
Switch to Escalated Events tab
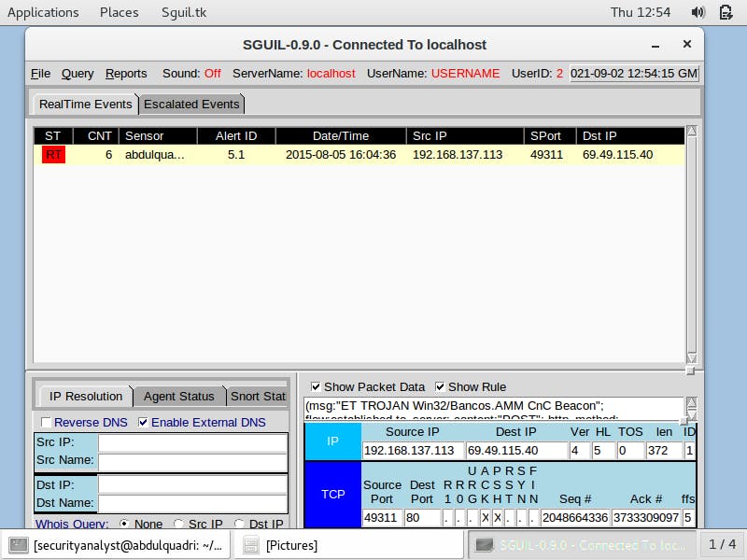(191, 105)
